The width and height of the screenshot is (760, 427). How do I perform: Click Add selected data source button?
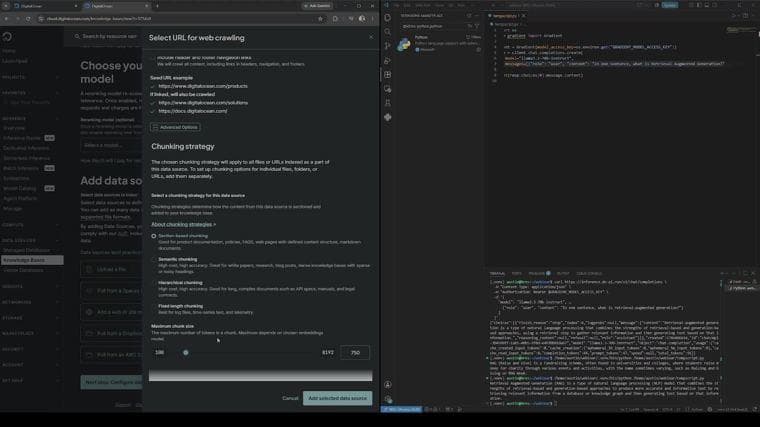click(337, 398)
